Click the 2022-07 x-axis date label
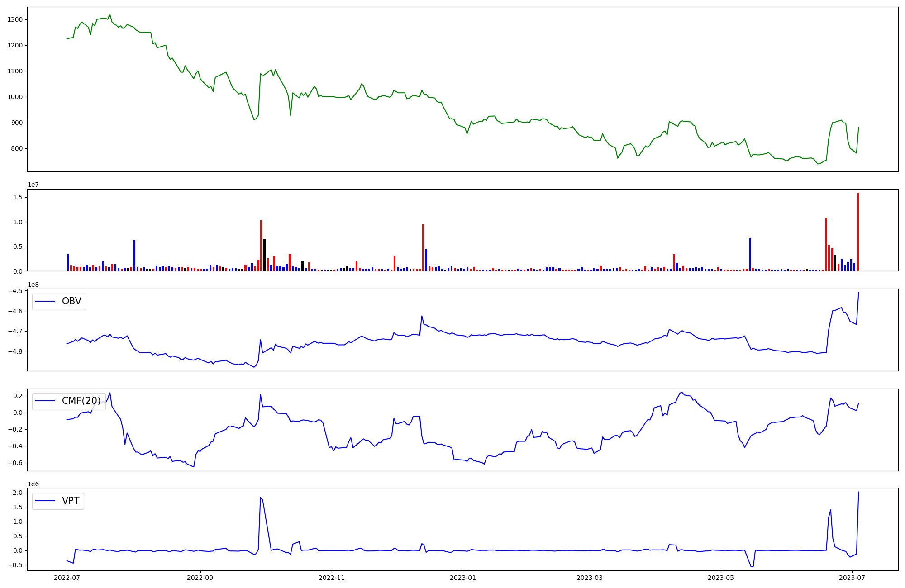The height and width of the screenshot is (588, 905). 67,578
